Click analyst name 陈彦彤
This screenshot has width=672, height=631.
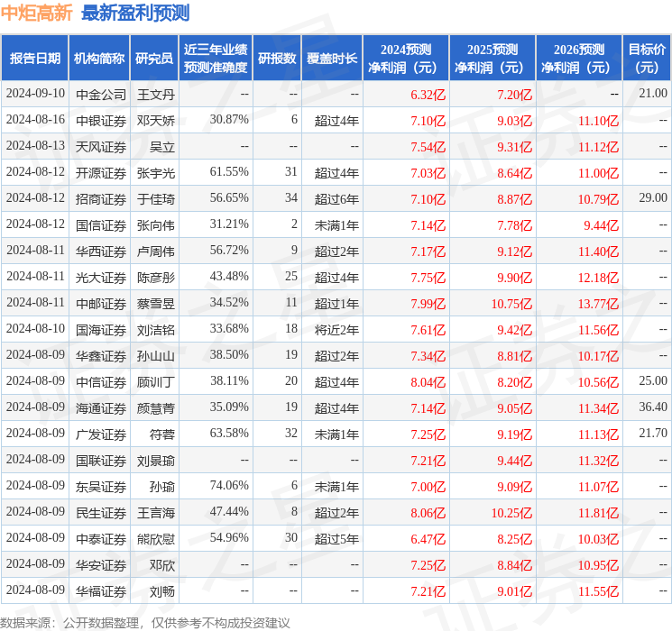pos(156,278)
